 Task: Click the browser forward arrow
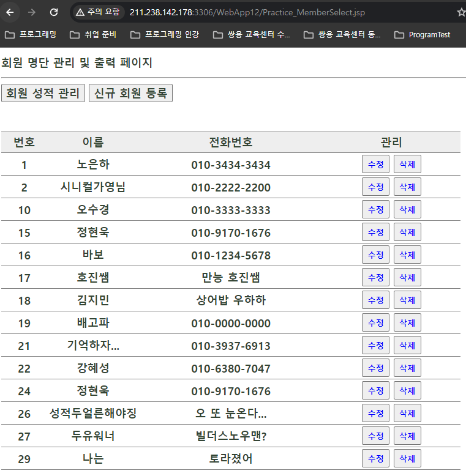[32, 12]
